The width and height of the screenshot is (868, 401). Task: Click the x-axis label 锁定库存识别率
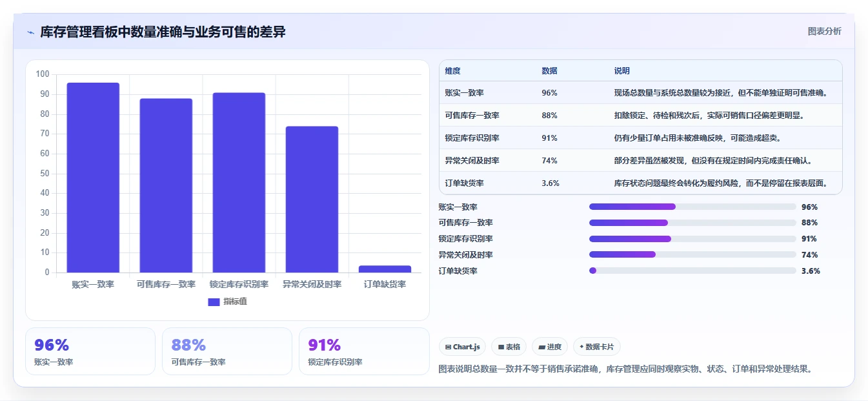pyautogui.click(x=239, y=284)
